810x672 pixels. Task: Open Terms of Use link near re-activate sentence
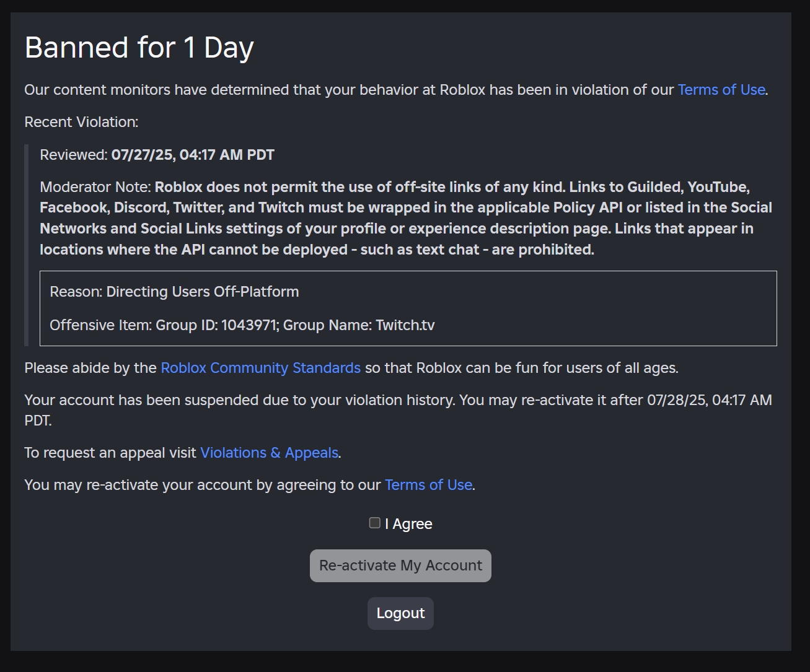tap(428, 485)
